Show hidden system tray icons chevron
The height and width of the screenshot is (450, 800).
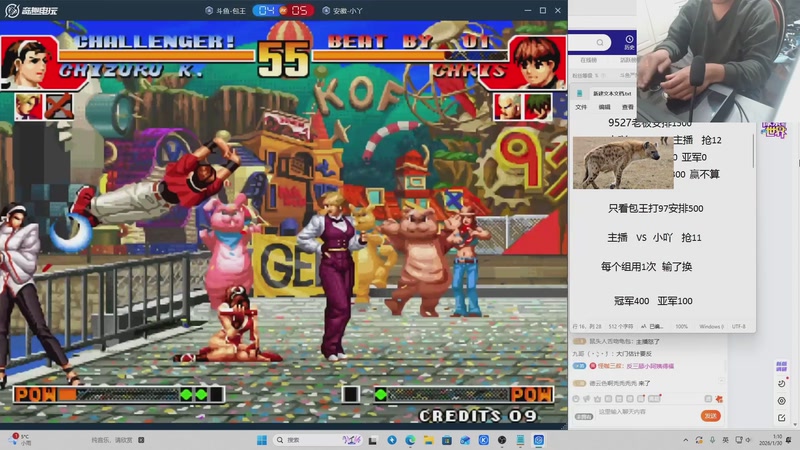(686, 440)
